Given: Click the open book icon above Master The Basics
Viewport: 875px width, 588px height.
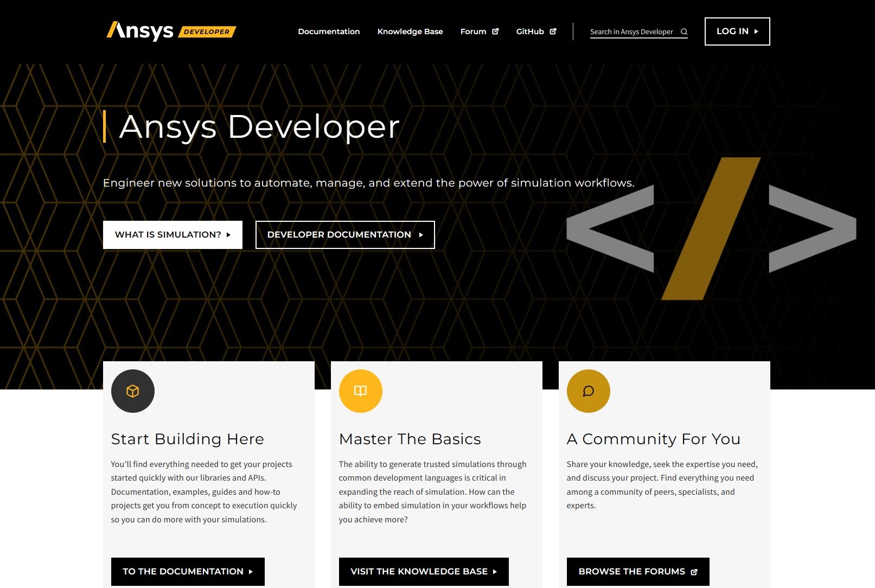Looking at the screenshot, I should 361,391.
